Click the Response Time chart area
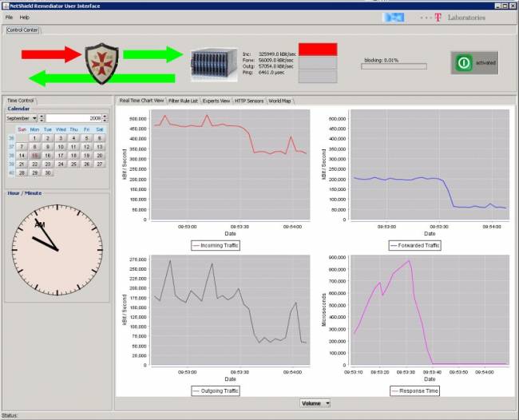Screen dimensions: 519x420 430,310
